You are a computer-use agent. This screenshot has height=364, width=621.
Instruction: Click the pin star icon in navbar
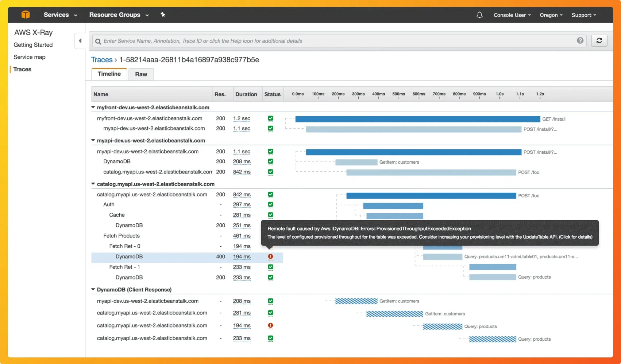point(163,15)
